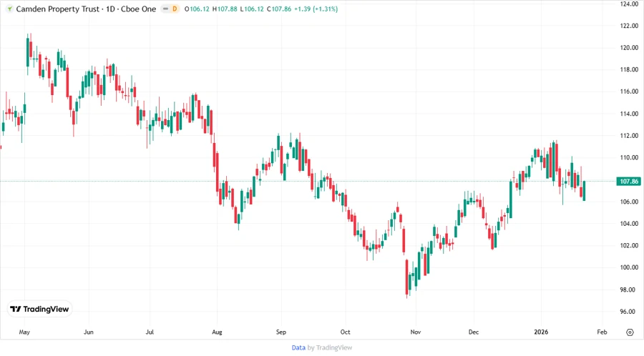Click the Camden Property Trust title text
This screenshot has width=644, height=356.
57,9
